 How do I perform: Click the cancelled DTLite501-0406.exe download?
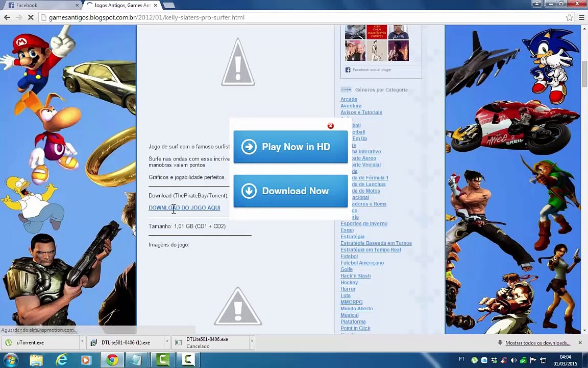tap(211, 342)
